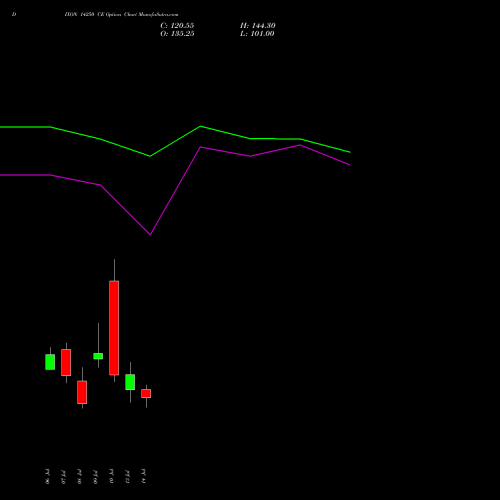Click the 14 Jul date axis label
This screenshot has width=500, height=500.
pos(143,477)
